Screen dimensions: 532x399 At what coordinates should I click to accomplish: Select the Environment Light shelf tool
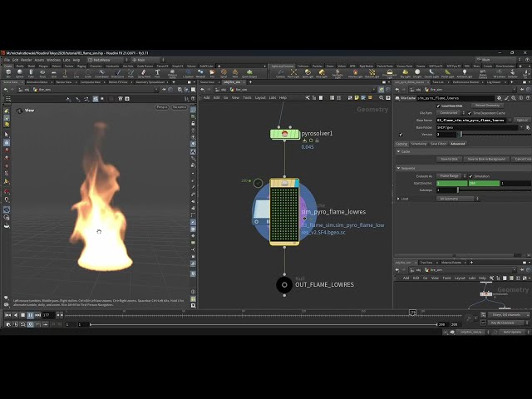point(390,73)
